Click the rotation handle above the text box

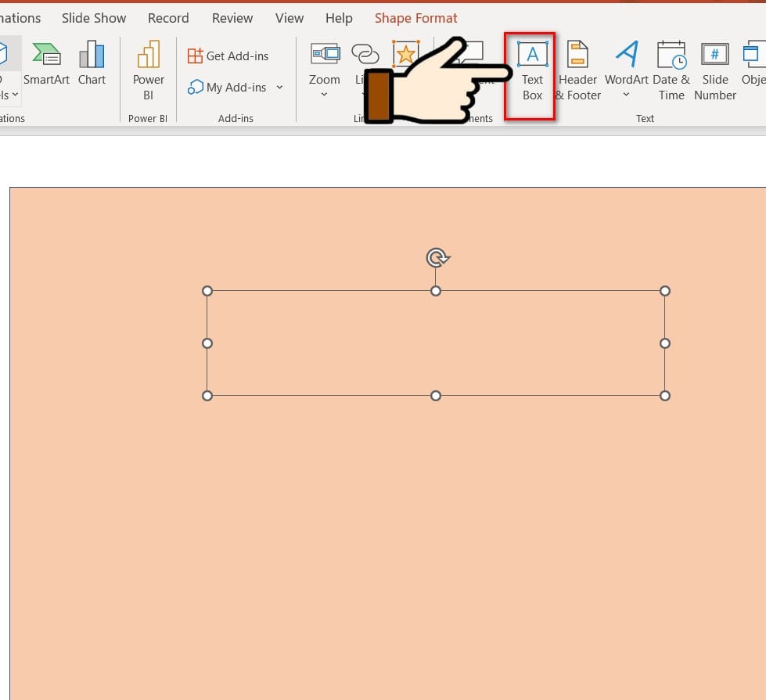click(437, 257)
